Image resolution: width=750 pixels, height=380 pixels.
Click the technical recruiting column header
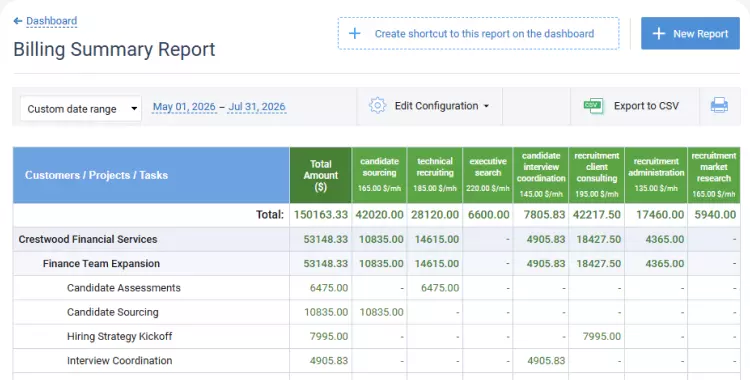pyautogui.click(x=435, y=175)
